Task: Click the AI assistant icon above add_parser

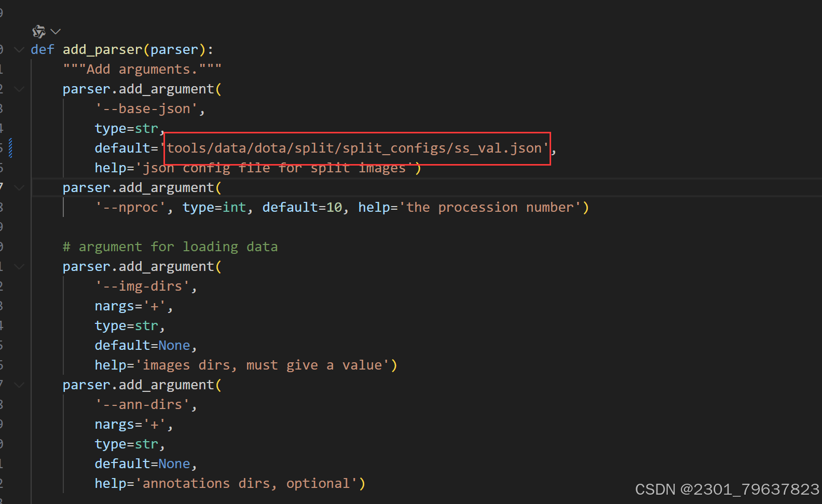Action: point(39,32)
